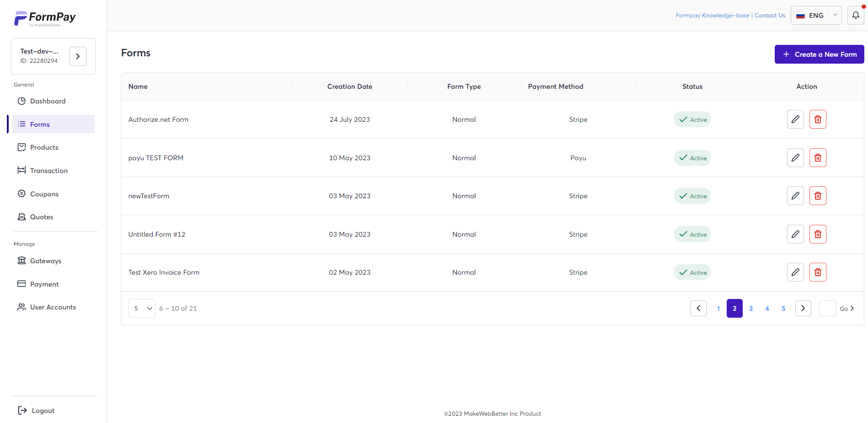Open the rows-per-page dropdown showing 5
The image size is (868, 423).
(x=142, y=309)
